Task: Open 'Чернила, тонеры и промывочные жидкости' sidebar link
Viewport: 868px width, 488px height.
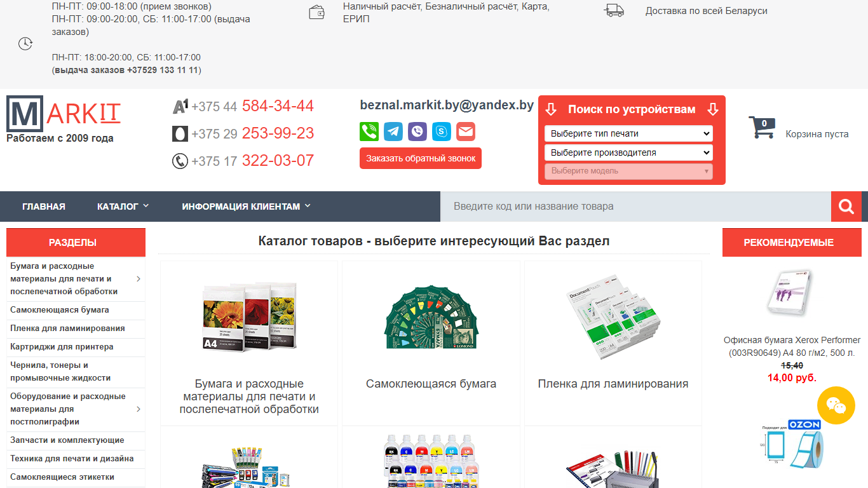Action: tap(60, 372)
